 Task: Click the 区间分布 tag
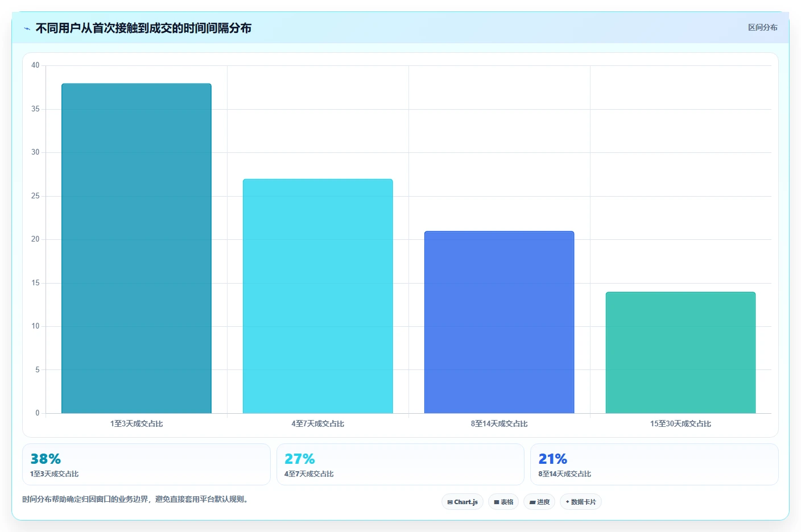[x=762, y=27]
